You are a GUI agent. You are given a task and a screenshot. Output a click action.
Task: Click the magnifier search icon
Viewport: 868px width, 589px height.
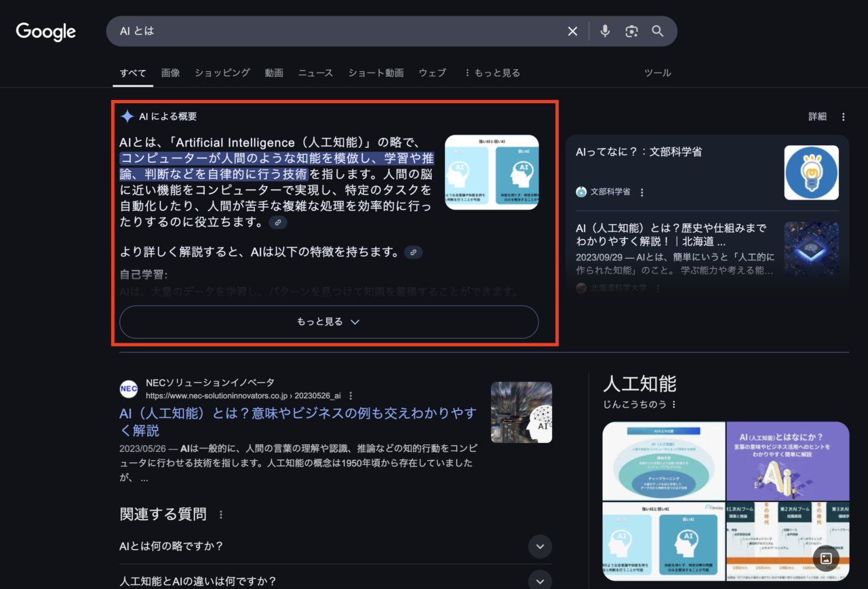[657, 31]
